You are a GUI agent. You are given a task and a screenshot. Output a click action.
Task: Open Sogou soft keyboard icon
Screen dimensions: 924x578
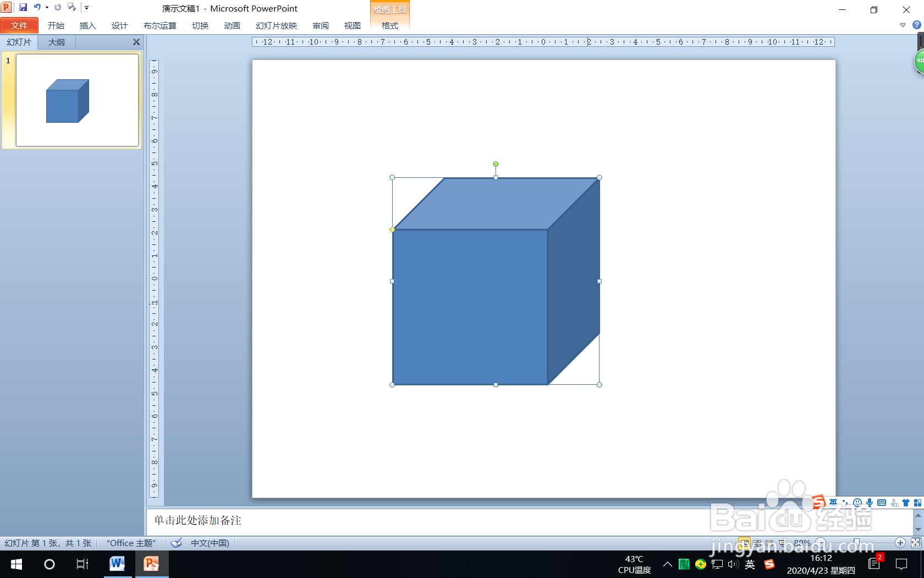[x=882, y=503]
